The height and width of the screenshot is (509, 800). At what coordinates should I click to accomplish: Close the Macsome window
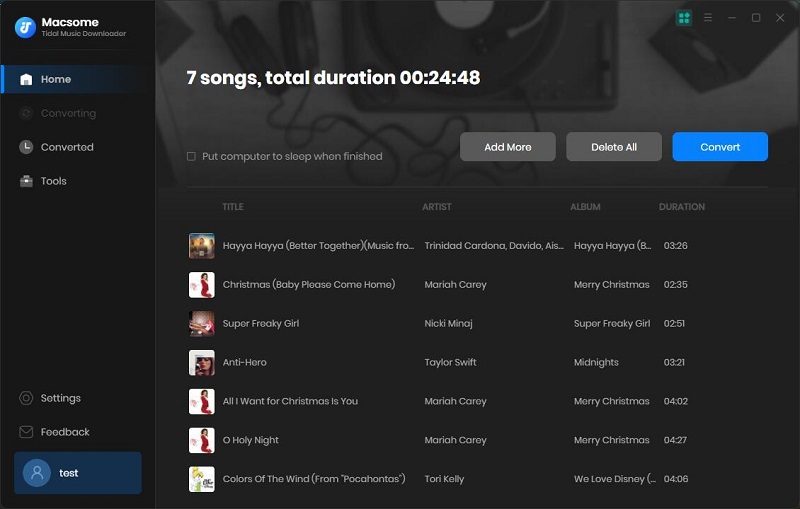click(x=780, y=18)
